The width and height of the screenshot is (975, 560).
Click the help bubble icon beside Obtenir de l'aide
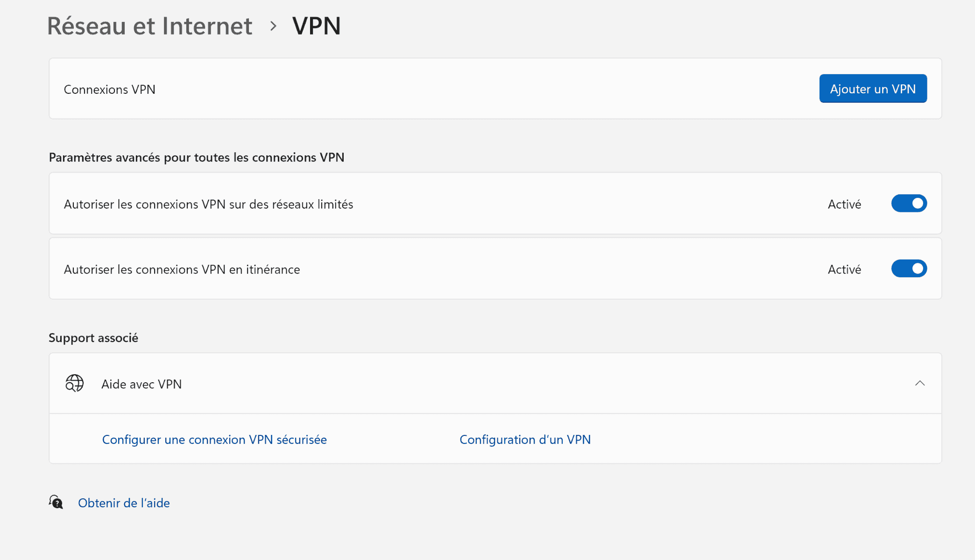coord(56,503)
